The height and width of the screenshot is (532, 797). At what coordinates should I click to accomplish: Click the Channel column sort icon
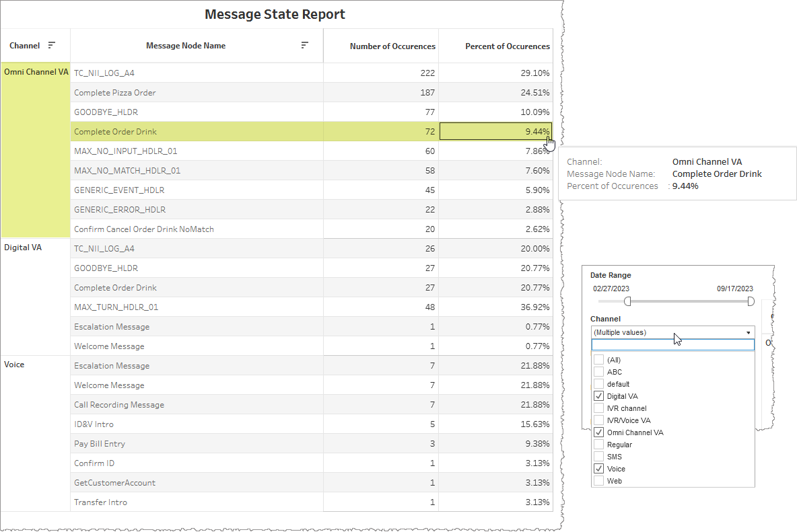point(52,46)
